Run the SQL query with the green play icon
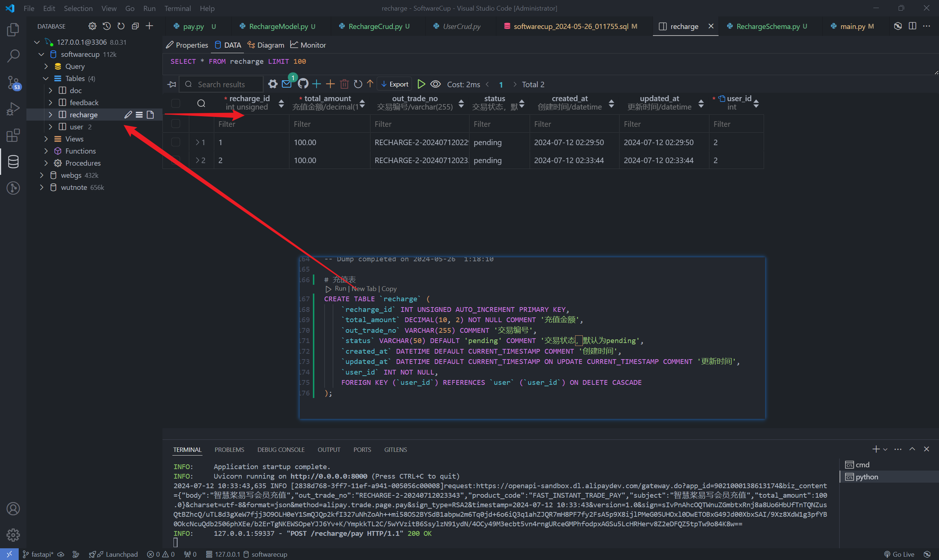 [421, 84]
